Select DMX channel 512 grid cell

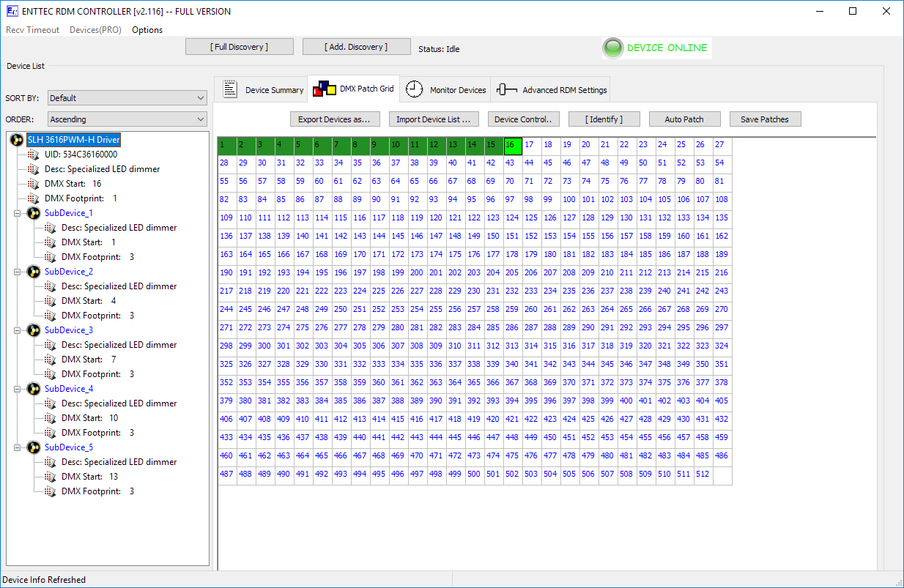tap(703, 475)
